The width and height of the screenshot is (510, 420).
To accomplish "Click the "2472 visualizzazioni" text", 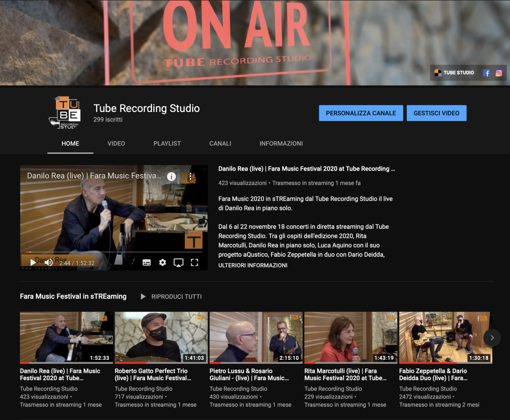I will 425,397.
